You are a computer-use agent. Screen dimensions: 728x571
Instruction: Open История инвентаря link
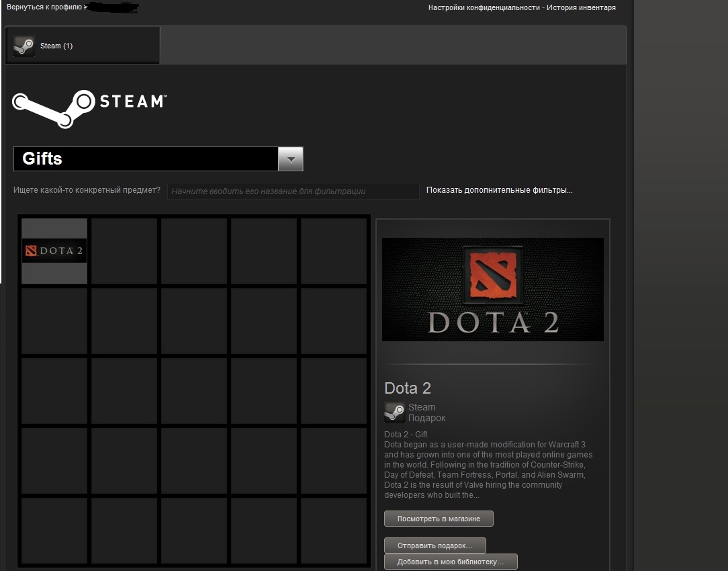point(581,7)
